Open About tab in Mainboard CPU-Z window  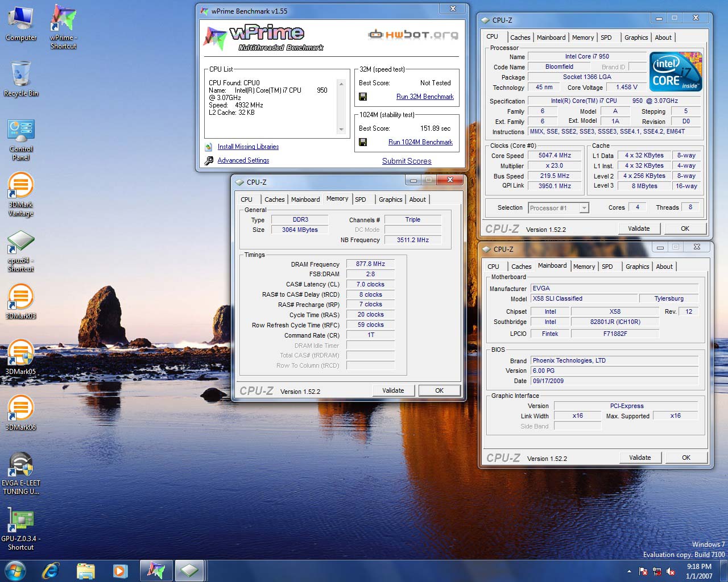click(664, 267)
